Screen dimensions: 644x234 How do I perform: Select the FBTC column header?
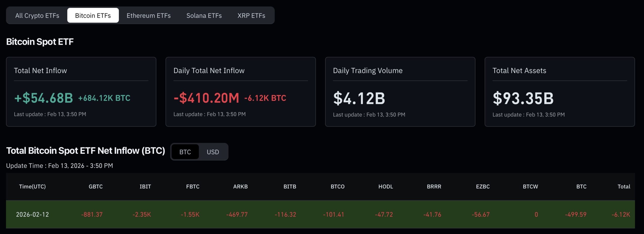(x=192, y=186)
